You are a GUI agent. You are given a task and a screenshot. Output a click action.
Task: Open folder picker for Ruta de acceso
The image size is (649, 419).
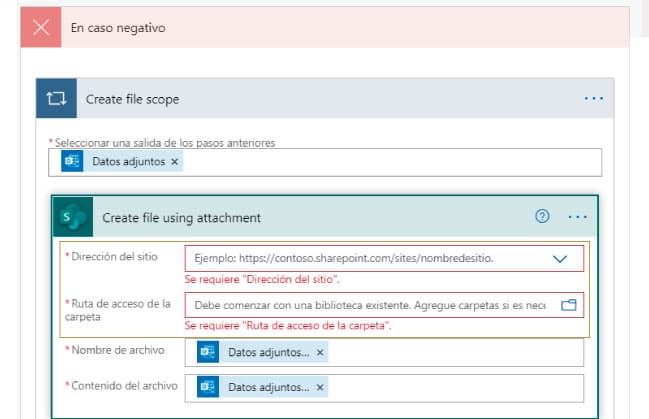(x=569, y=305)
